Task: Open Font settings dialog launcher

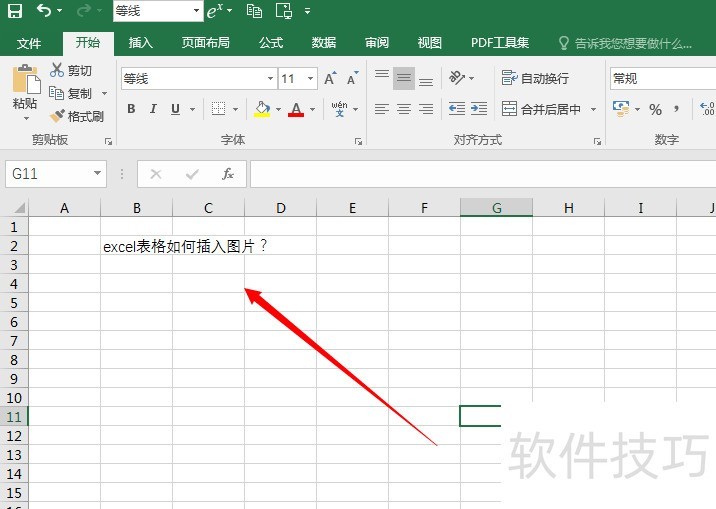Action: click(358, 142)
